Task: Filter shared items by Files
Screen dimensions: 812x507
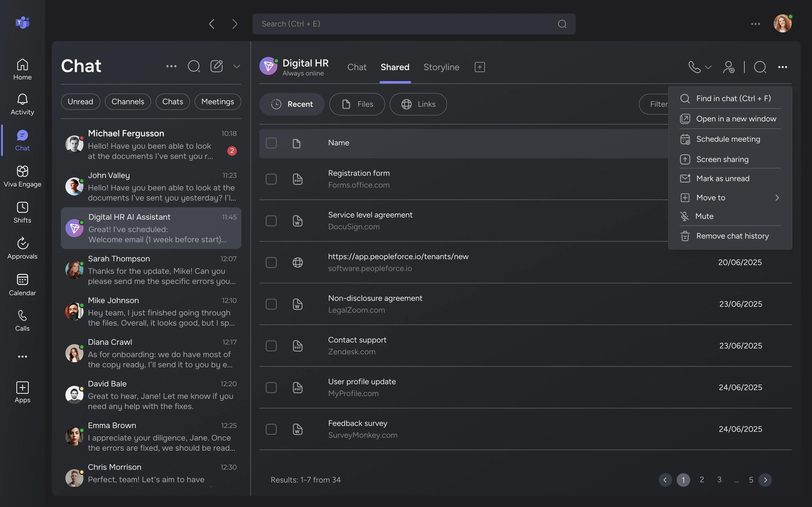Action: pyautogui.click(x=357, y=104)
